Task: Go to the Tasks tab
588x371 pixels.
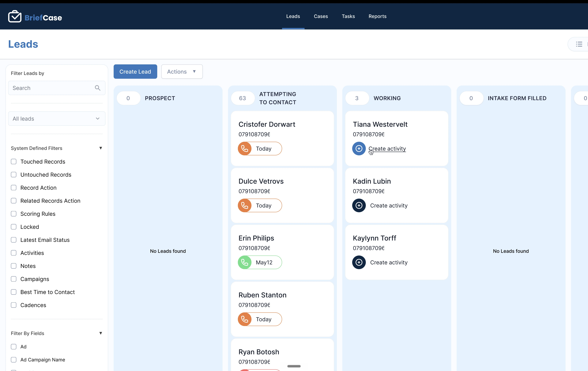Action: pos(348,16)
